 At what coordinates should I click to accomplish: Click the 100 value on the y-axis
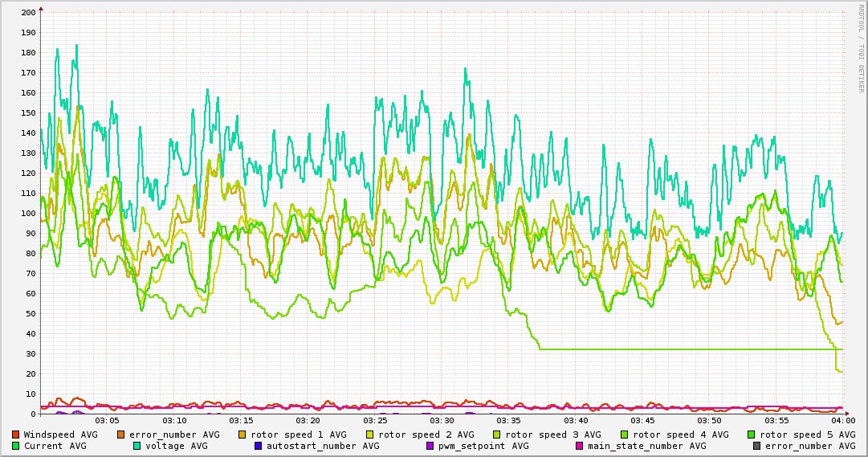coord(28,214)
